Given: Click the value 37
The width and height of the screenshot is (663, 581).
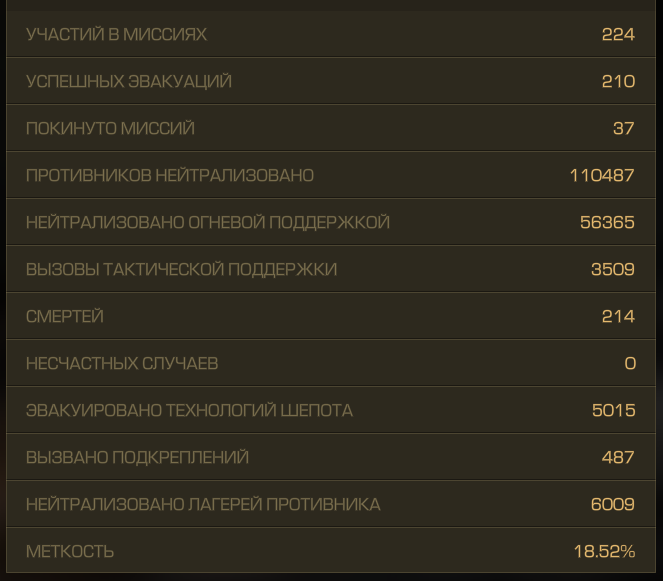Looking at the screenshot, I should [x=623, y=128].
